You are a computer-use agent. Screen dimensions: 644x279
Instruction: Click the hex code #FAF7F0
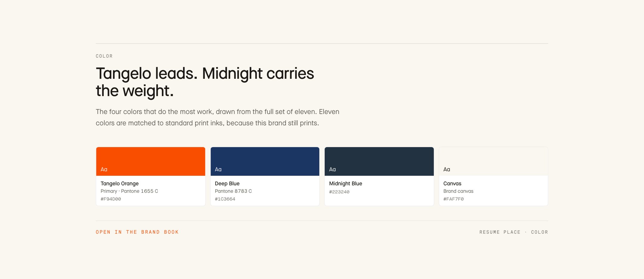click(x=453, y=199)
